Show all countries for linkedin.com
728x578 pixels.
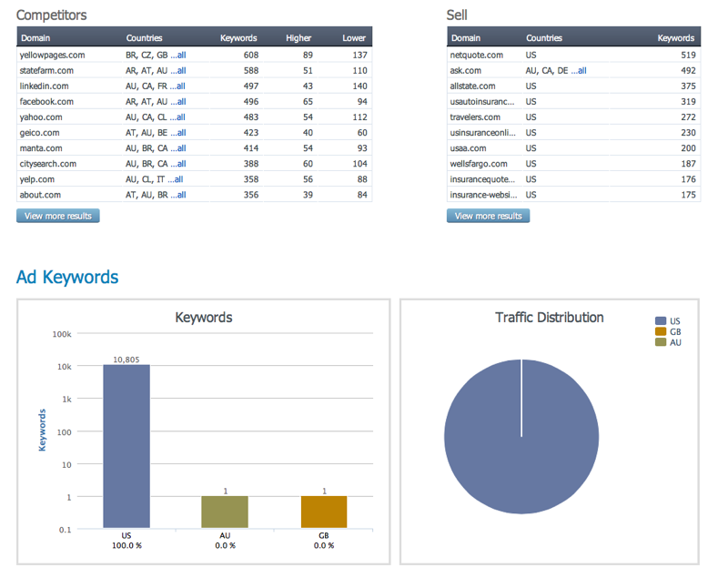[177, 86]
